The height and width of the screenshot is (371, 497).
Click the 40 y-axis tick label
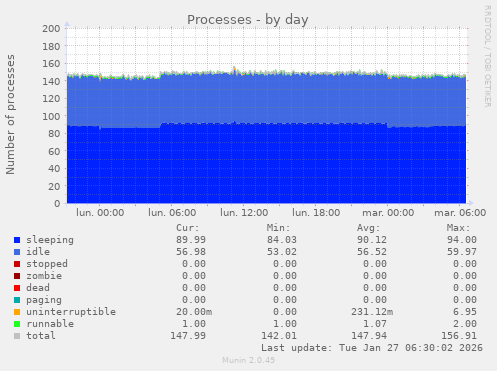[x=54, y=169]
